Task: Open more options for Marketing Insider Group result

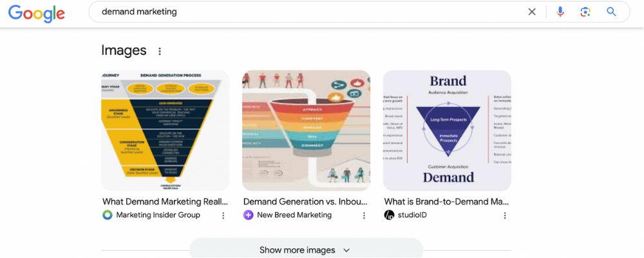Action: coord(223,215)
